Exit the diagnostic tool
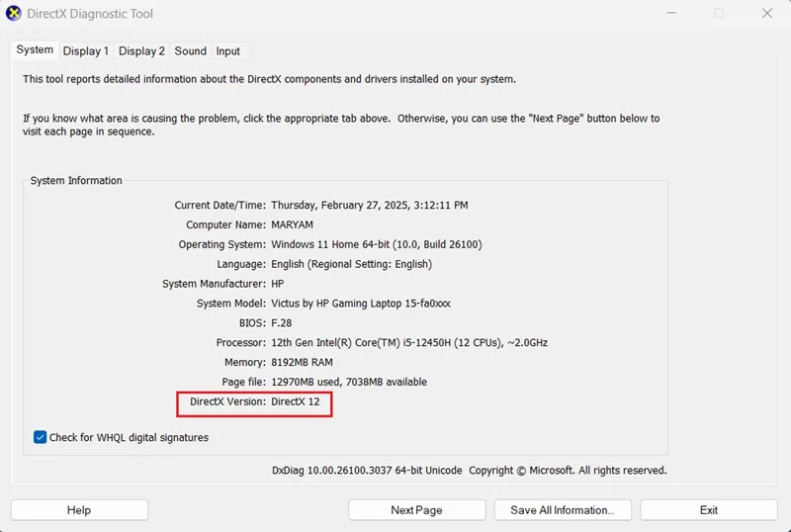Screen dimensions: 791x532 click(709, 510)
